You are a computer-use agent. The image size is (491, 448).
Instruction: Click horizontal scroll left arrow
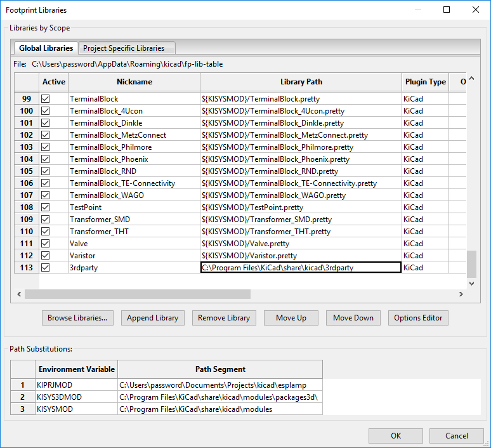click(20, 294)
